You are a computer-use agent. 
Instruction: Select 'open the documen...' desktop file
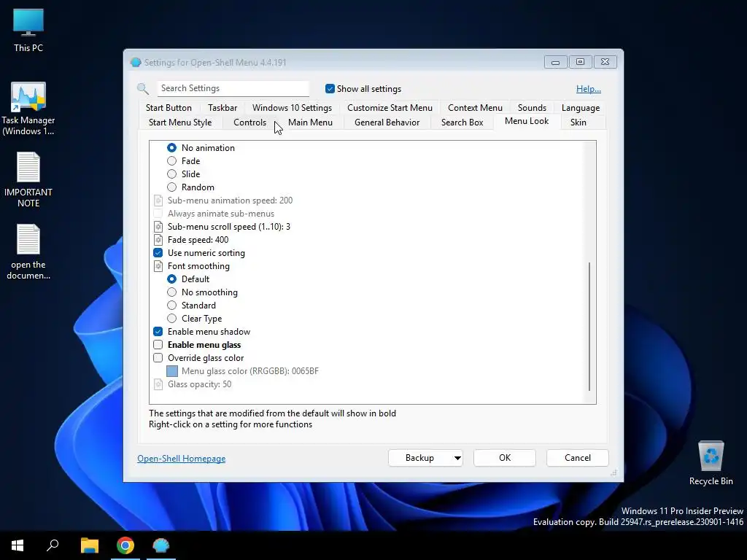tap(28, 252)
